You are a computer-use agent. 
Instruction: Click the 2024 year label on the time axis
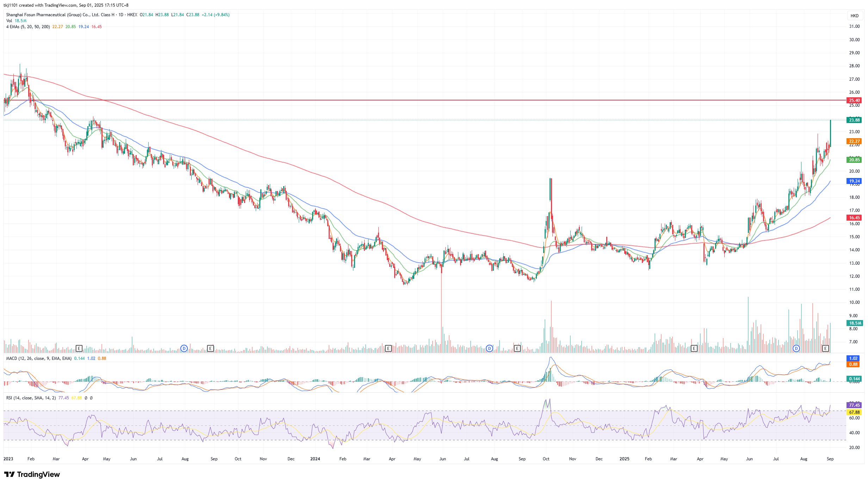(x=315, y=459)
